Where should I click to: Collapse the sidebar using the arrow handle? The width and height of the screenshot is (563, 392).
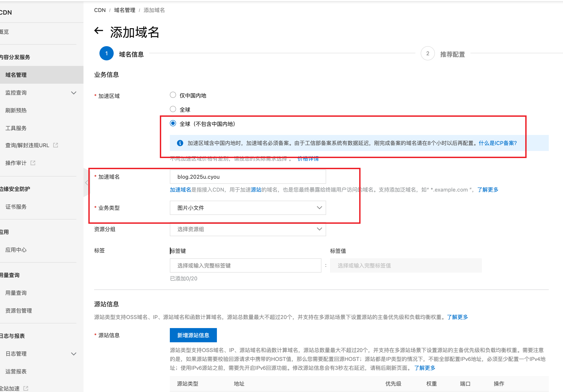click(x=87, y=182)
